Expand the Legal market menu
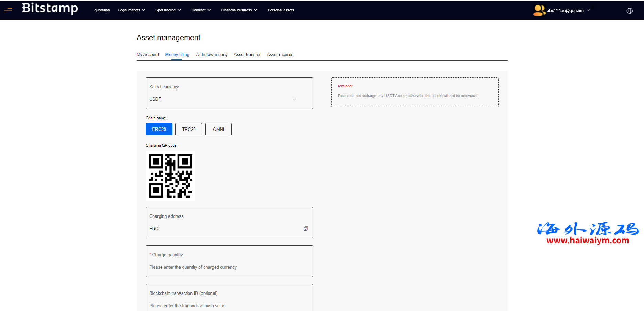644x311 pixels. tap(131, 10)
